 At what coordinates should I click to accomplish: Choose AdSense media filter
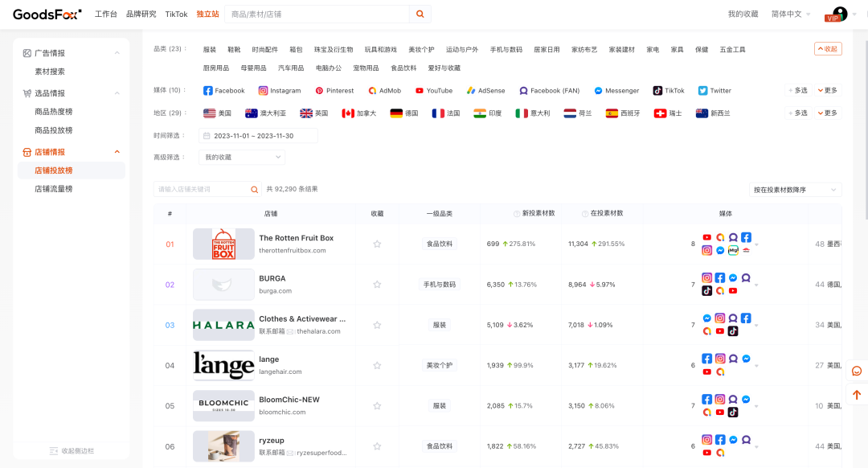point(485,91)
